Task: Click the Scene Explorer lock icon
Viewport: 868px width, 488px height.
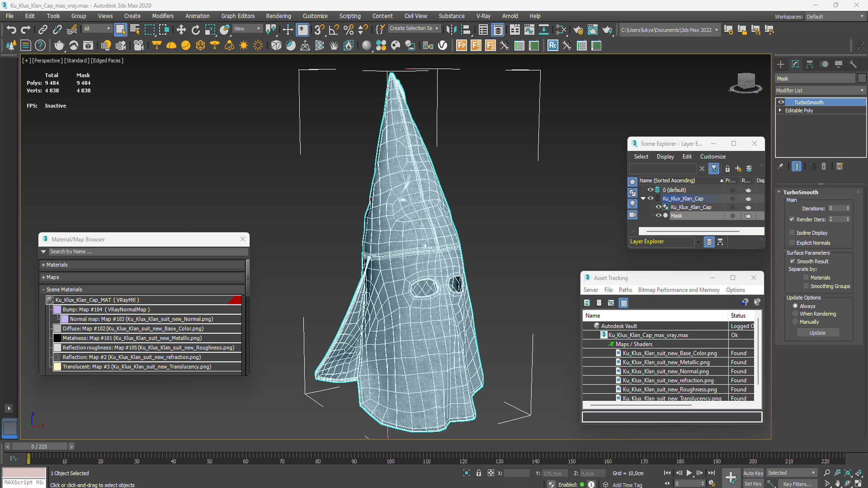Action: (727, 169)
